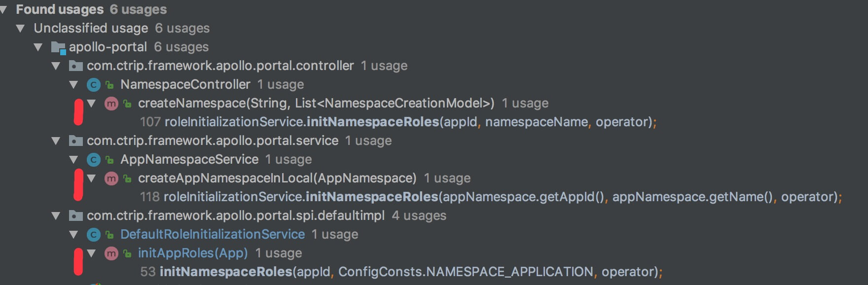Click the createAppNamespaceInLocal method icon

[x=111, y=178]
